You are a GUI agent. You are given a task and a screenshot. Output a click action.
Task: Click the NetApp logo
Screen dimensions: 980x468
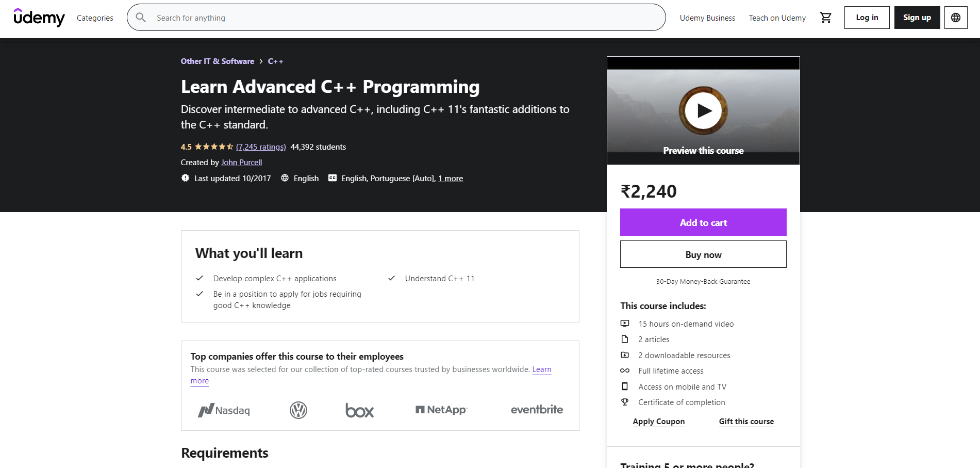pos(441,410)
